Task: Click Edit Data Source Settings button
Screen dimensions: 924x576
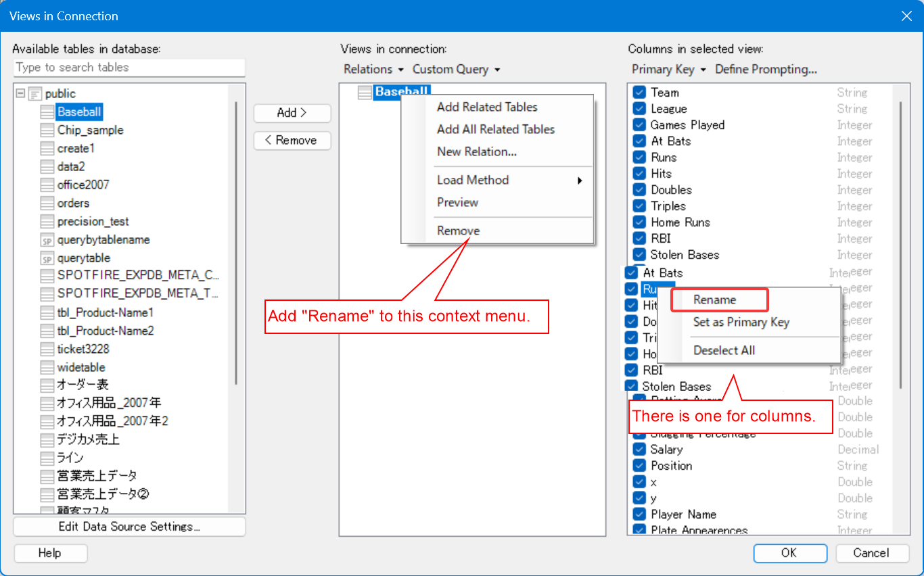Action: [129, 527]
